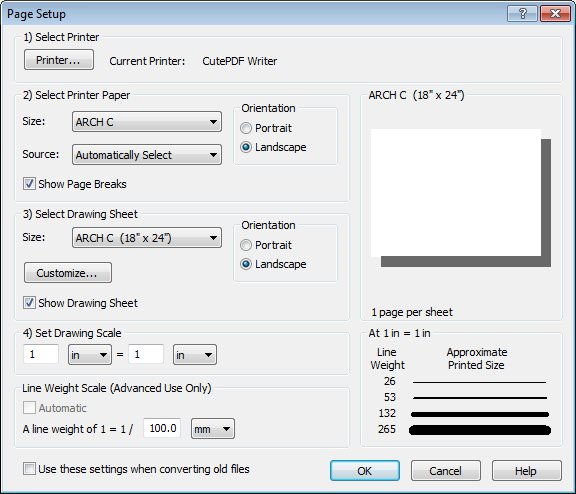Image resolution: width=576 pixels, height=494 pixels.
Task: Close the Page Setup dialog
Action: coord(555,14)
